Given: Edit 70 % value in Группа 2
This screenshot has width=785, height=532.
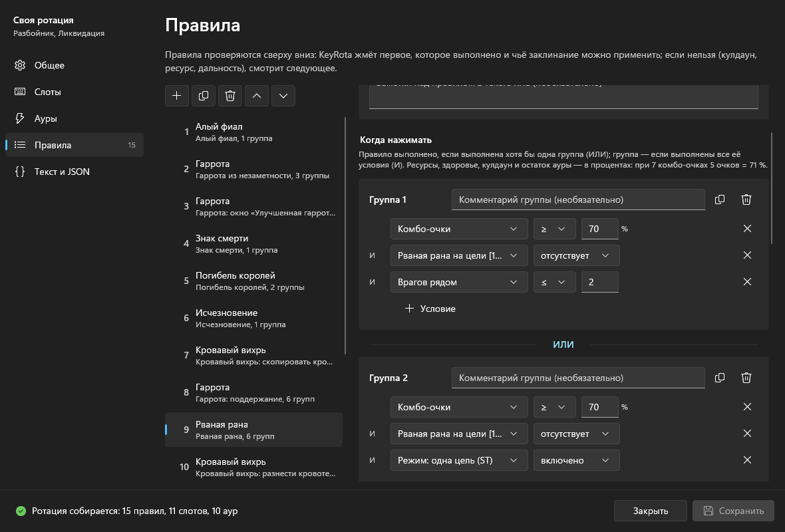Looking at the screenshot, I should pyautogui.click(x=600, y=407).
